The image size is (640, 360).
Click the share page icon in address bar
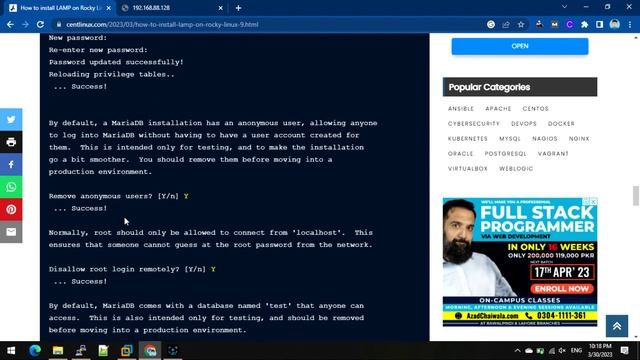click(506, 24)
